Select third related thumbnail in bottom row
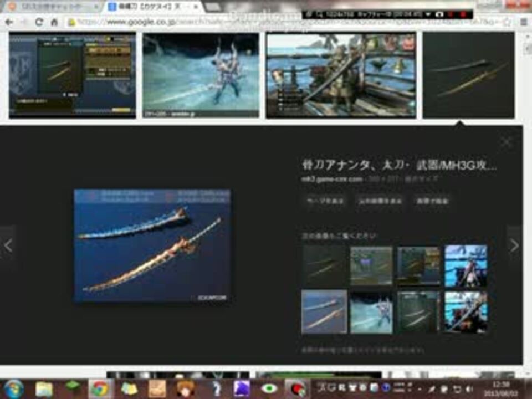Screen dimensions: 532x399 (x=419, y=313)
